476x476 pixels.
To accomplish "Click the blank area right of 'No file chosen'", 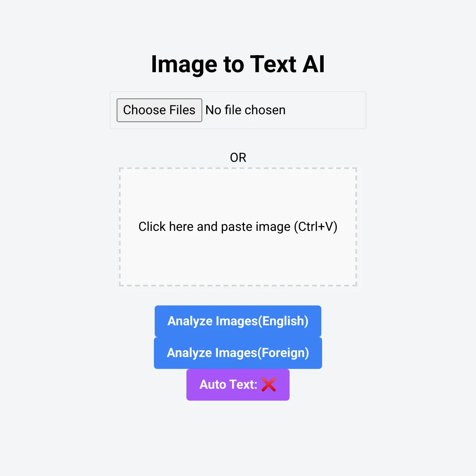I will click(324, 110).
